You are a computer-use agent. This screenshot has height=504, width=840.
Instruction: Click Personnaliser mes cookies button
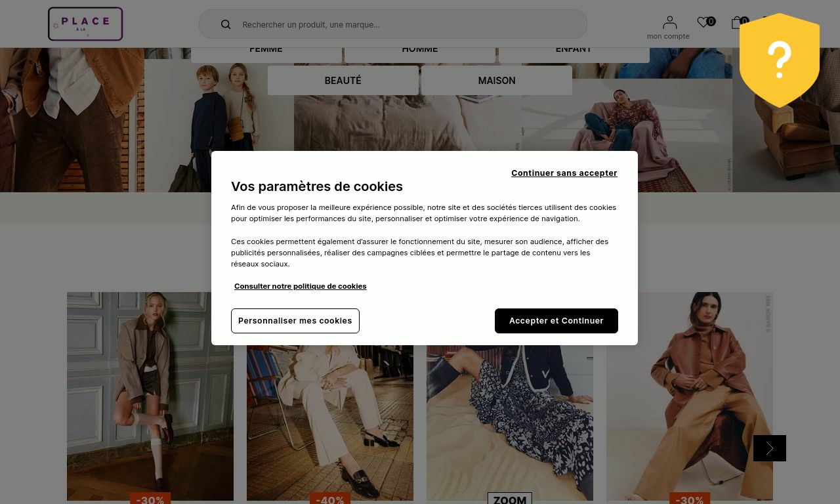coord(295,320)
